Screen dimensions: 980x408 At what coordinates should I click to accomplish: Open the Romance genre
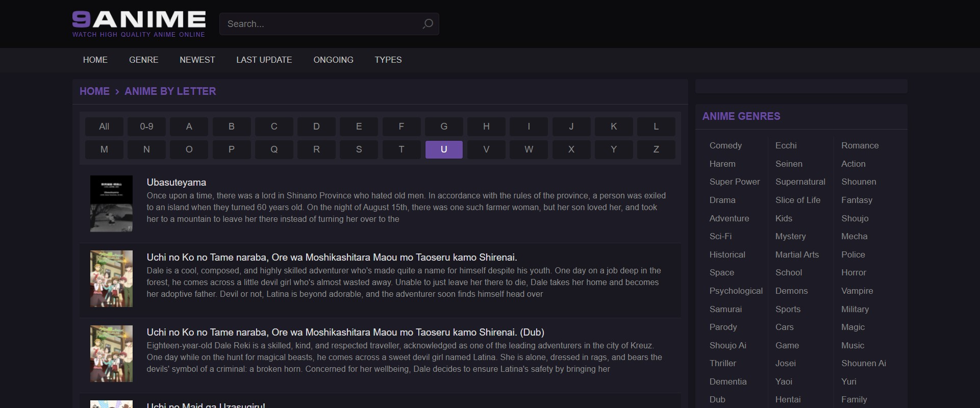tap(860, 145)
